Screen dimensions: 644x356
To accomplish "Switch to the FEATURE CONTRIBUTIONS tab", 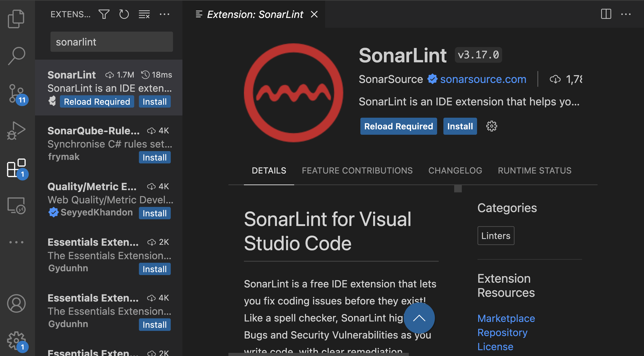I will pos(357,170).
